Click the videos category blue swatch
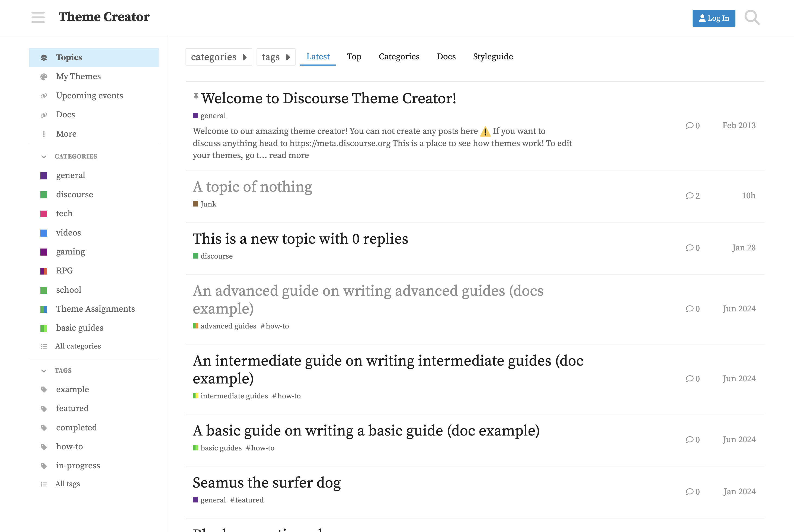794x532 pixels. [44, 233]
